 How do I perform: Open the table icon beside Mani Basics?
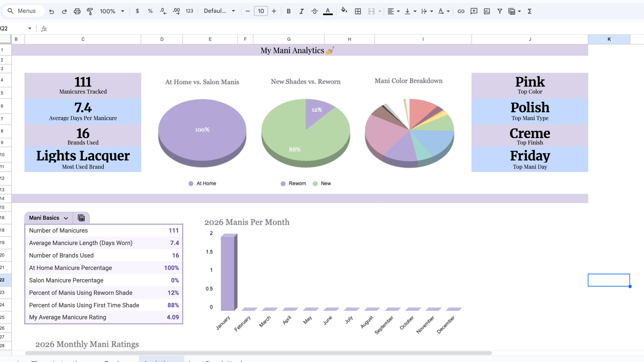click(81, 218)
